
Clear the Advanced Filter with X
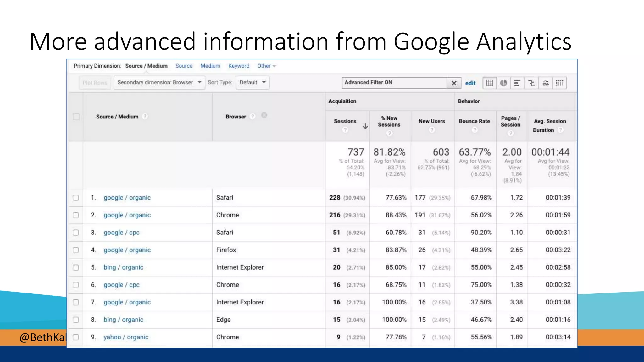pos(454,83)
